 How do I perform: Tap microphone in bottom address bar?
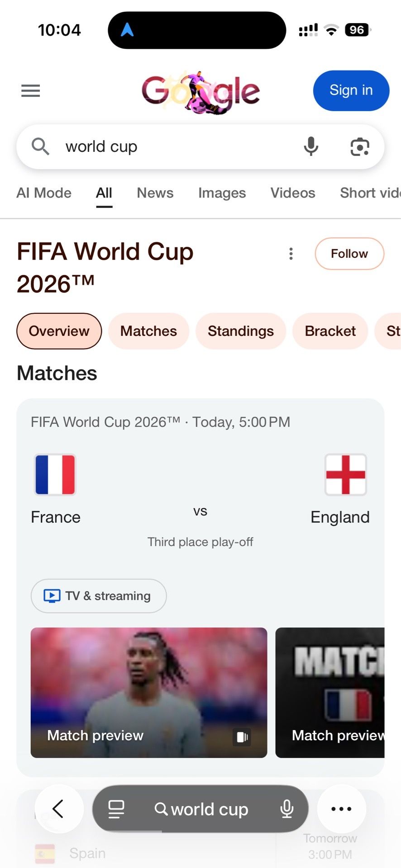coord(287,809)
